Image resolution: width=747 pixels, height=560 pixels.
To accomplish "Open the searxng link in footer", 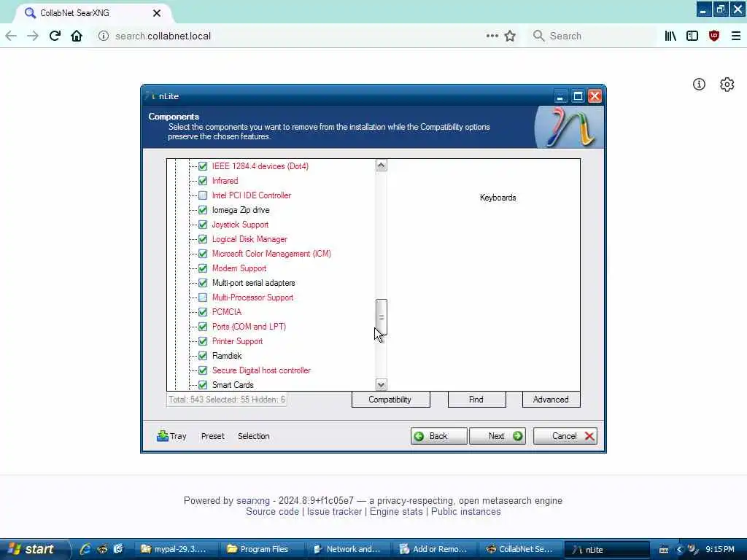I will click(x=253, y=500).
